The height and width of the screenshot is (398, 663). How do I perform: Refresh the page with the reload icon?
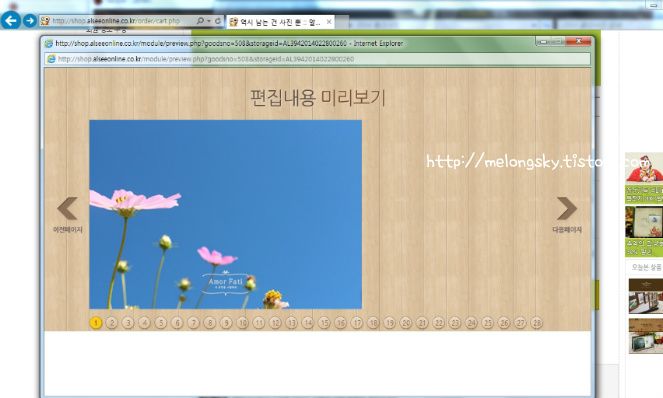pyautogui.click(x=218, y=20)
